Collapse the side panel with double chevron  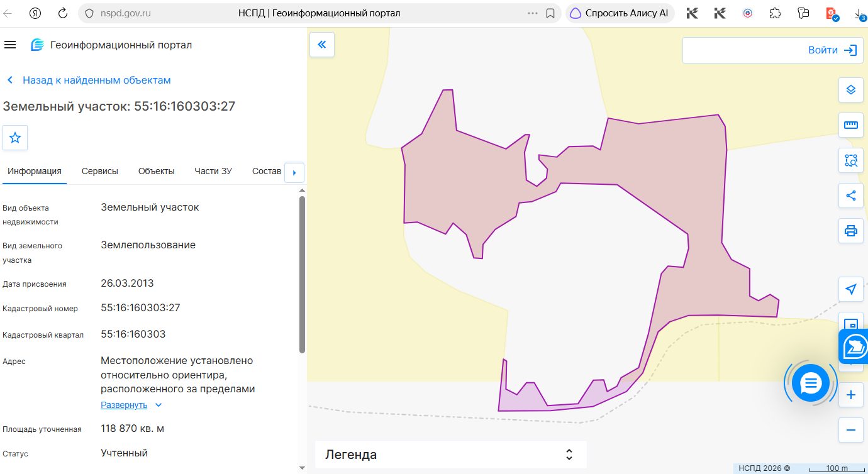pos(322,45)
